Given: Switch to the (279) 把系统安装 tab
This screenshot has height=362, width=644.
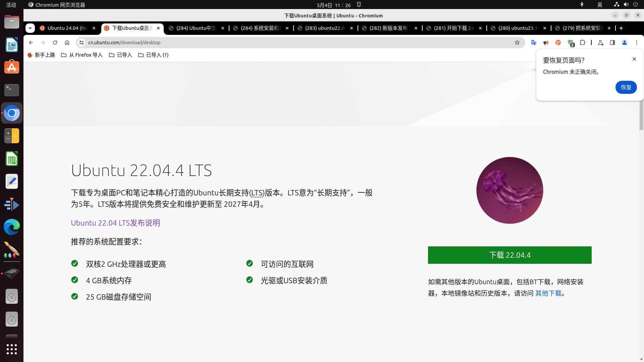Looking at the screenshot, I should (583, 28).
